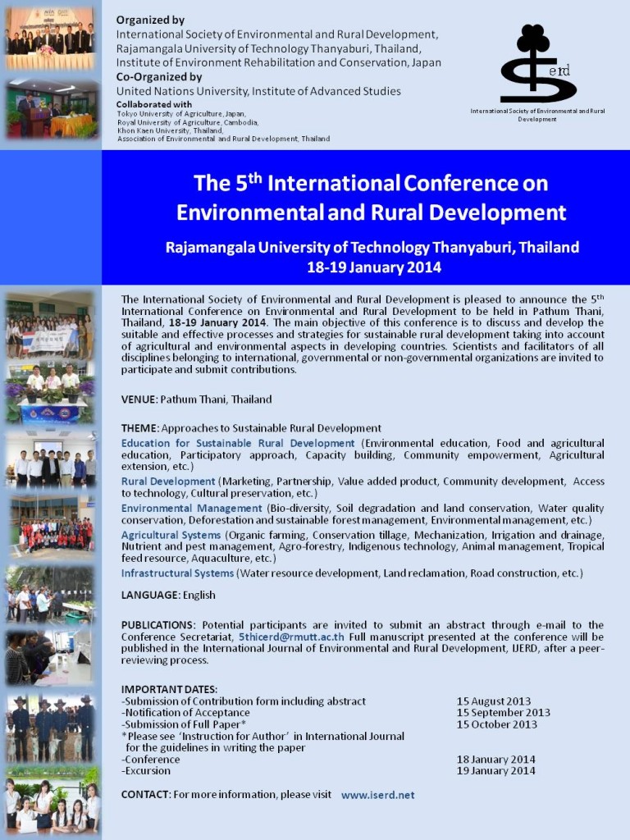Click the 'THEME' label
630x840 pixels.
(x=139, y=428)
